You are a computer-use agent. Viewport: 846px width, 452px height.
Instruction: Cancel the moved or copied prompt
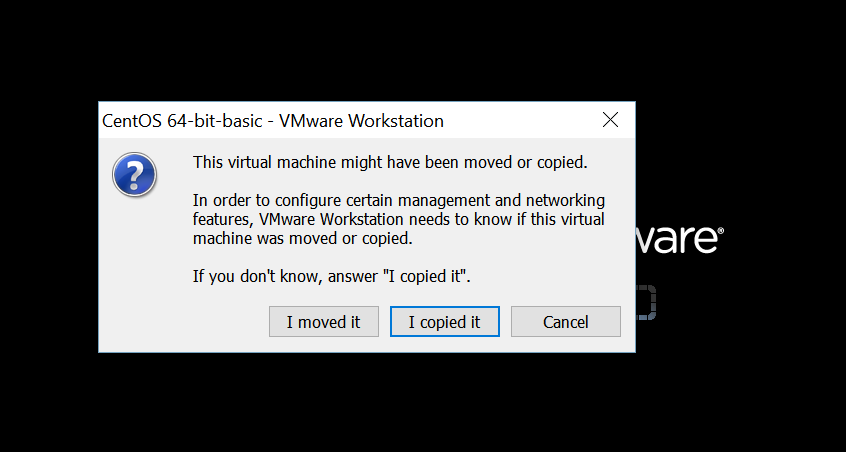click(x=565, y=322)
